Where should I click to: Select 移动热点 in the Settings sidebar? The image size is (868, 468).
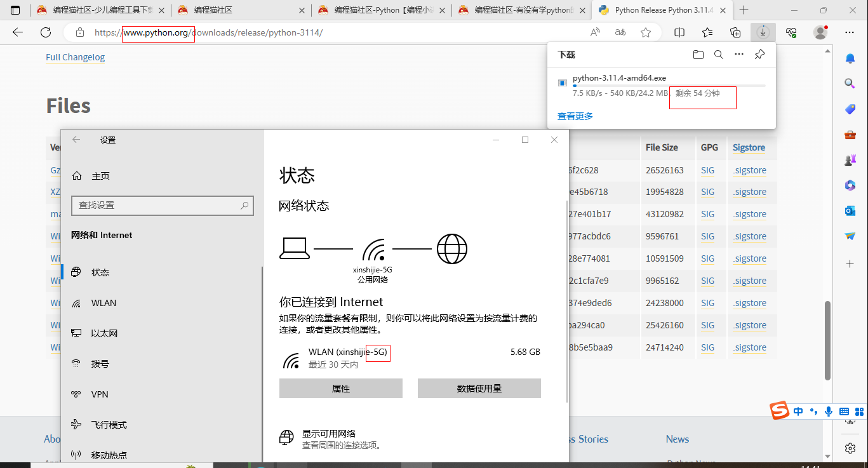coord(163,455)
